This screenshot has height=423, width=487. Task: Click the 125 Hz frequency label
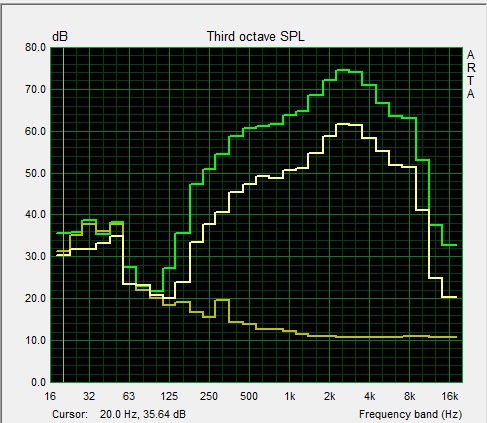point(169,396)
